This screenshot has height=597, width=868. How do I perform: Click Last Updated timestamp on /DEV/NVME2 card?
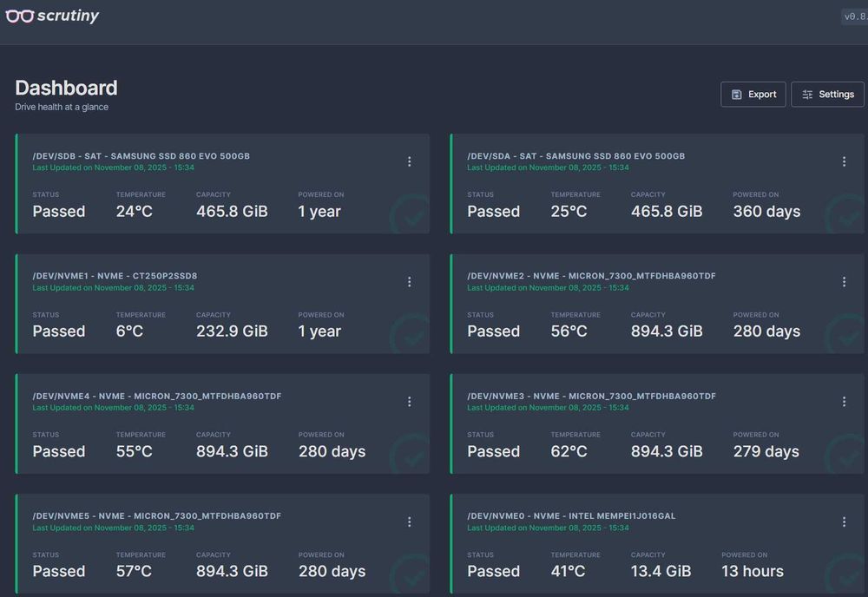[548, 288]
